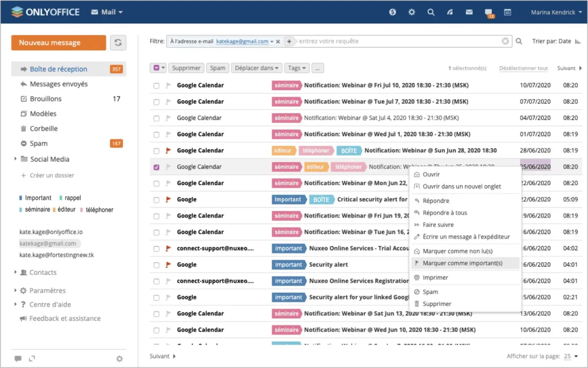588x368 pixels.
Task: Click the Supprimer toolbar button
Action: 186,68
